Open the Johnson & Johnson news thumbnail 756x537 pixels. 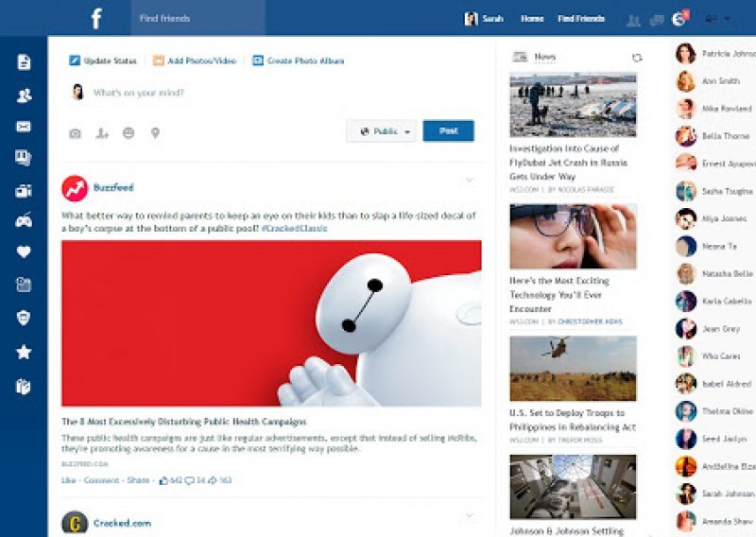573,487
